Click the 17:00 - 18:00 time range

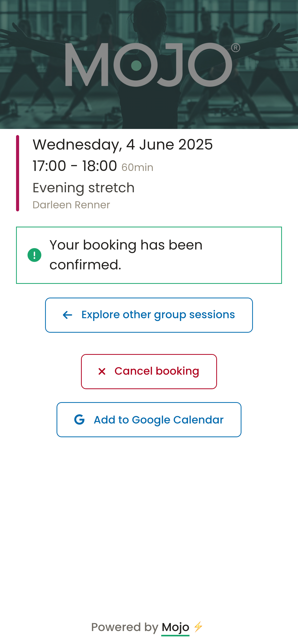pos(75,166)
